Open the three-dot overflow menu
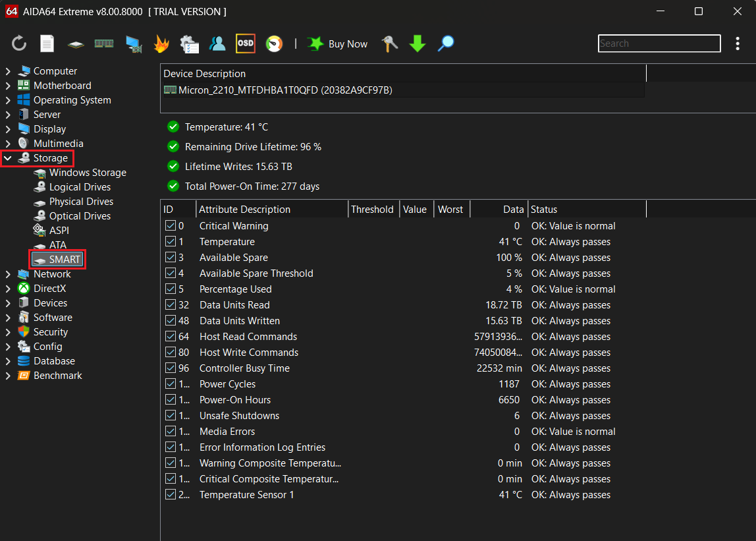The height and width of the screenshot is (541, 756). coord(738,43)
